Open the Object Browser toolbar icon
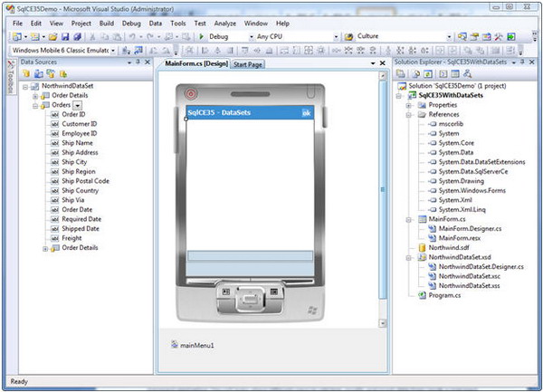 487,37
